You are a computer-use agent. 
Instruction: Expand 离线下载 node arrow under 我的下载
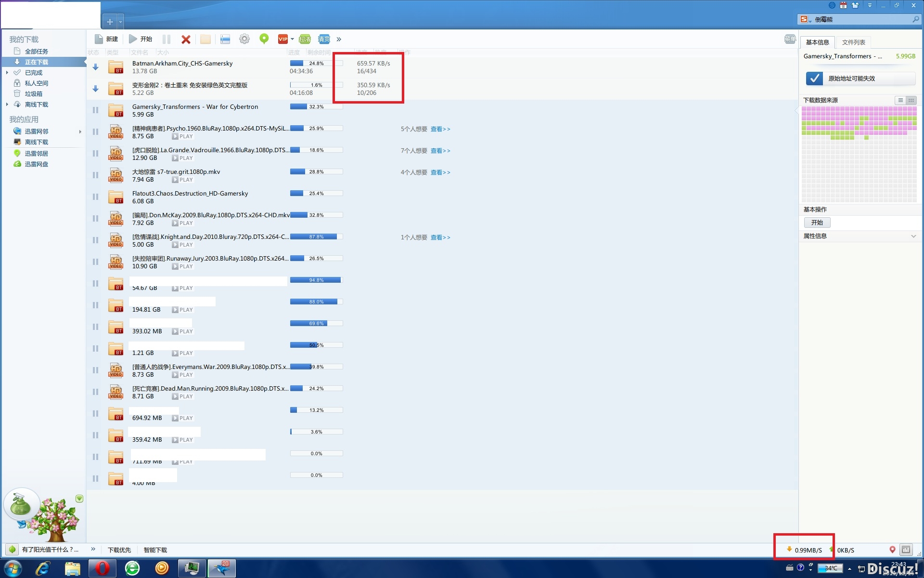7,105
